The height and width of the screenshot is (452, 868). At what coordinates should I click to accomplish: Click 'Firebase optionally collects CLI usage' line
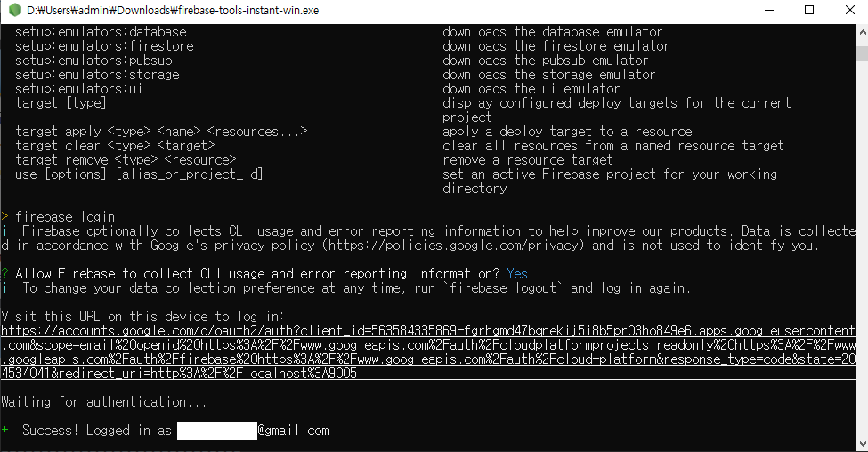[x=428, y=238]
